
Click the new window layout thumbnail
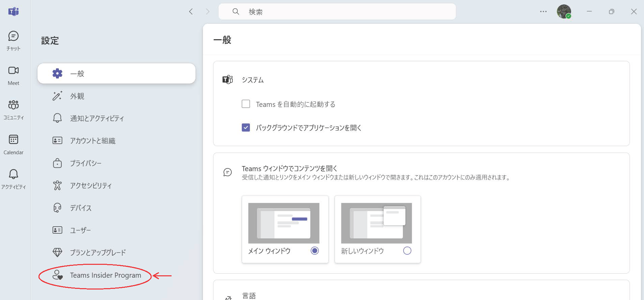pos(376,223)
